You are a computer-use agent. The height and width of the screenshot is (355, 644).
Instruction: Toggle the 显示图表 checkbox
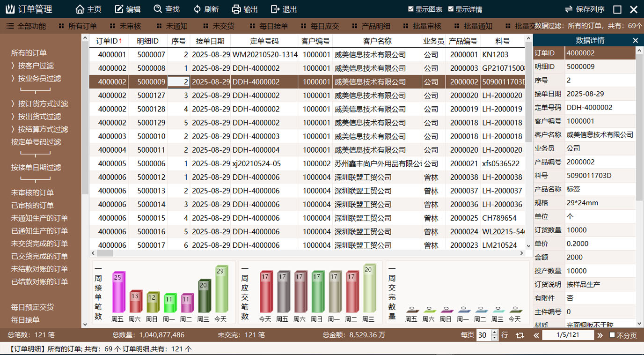point(411,9)
